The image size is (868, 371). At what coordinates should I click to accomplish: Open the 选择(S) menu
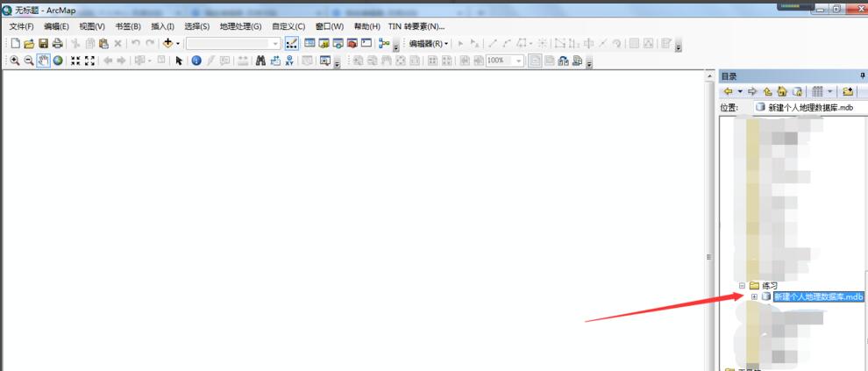pos(197,26)
